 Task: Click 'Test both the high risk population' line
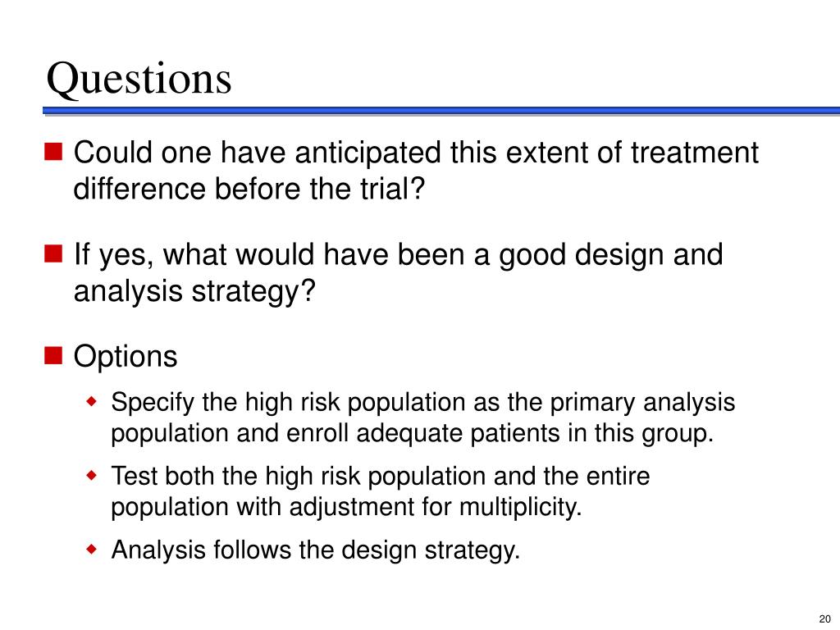(x=381, y=477)
